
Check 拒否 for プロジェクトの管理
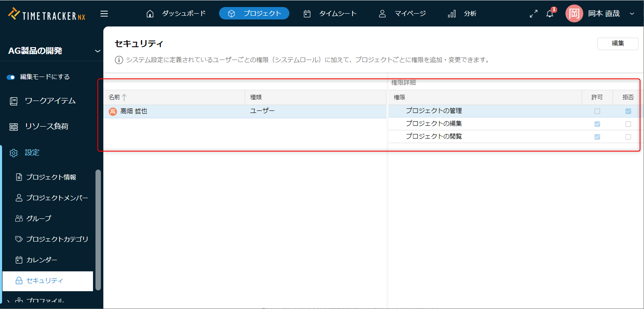628,111
